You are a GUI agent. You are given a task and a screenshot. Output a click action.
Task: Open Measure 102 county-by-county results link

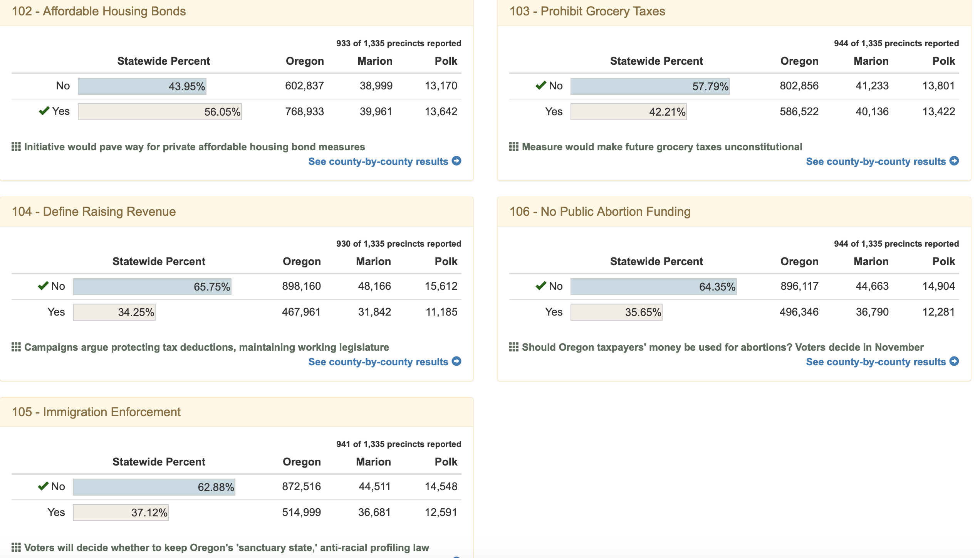[378, 161]
